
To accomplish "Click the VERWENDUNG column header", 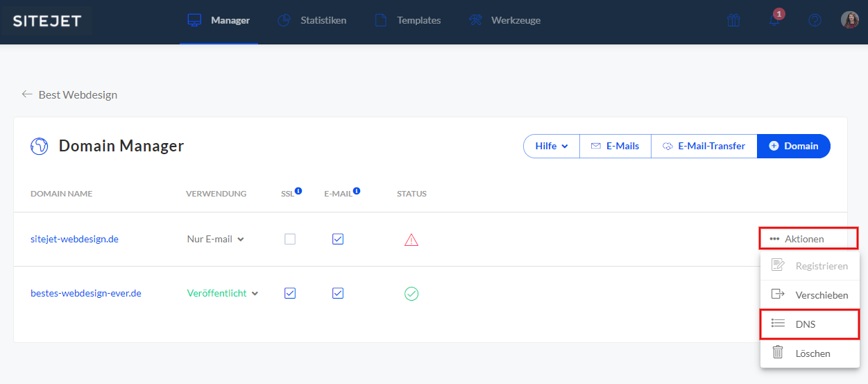I will tap(216, 194).
